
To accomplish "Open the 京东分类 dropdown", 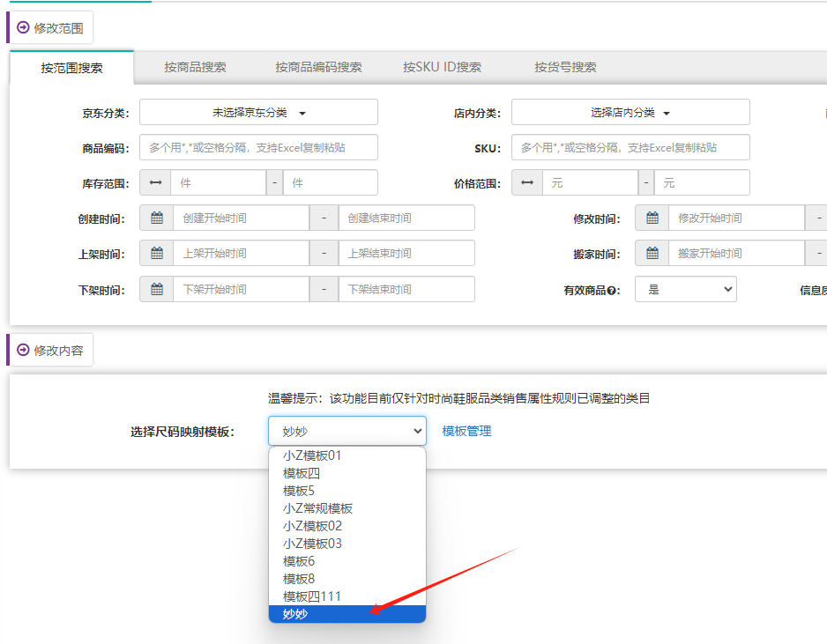I will [258, 113].
